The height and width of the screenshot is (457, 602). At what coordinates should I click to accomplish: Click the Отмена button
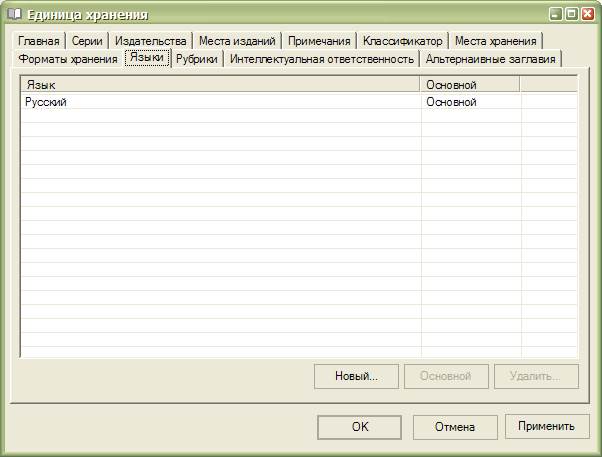pyautogui.click(x=454, y=426)
